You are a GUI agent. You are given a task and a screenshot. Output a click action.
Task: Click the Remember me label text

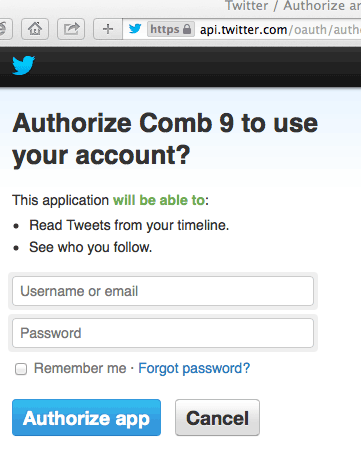click(x=80, y=368)
